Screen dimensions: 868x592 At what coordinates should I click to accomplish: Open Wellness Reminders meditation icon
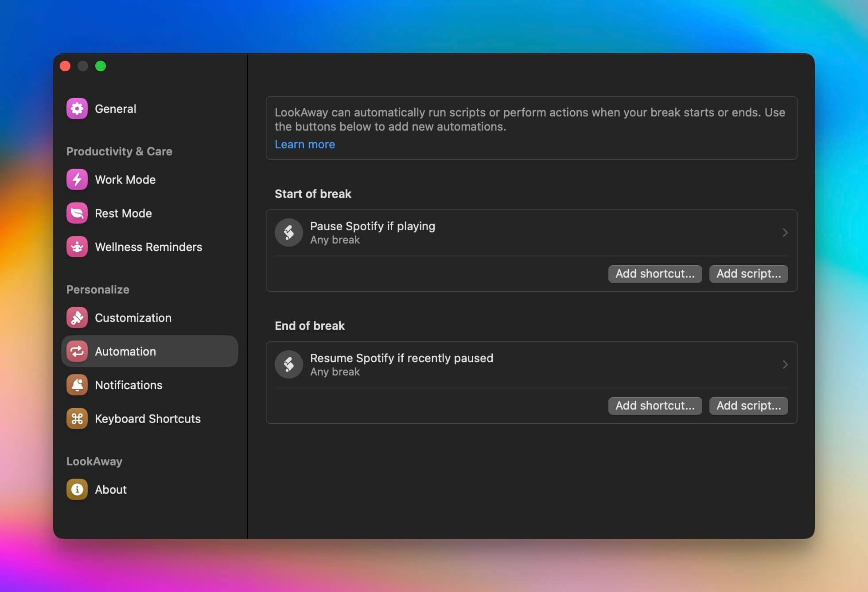click(76, 247)
